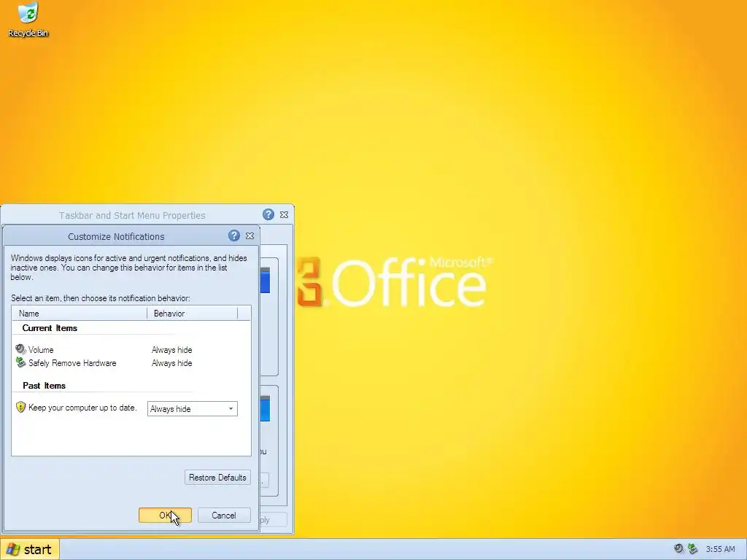
Task: Click Safely Remove Hardware tray icon
Action: (693, 549)
